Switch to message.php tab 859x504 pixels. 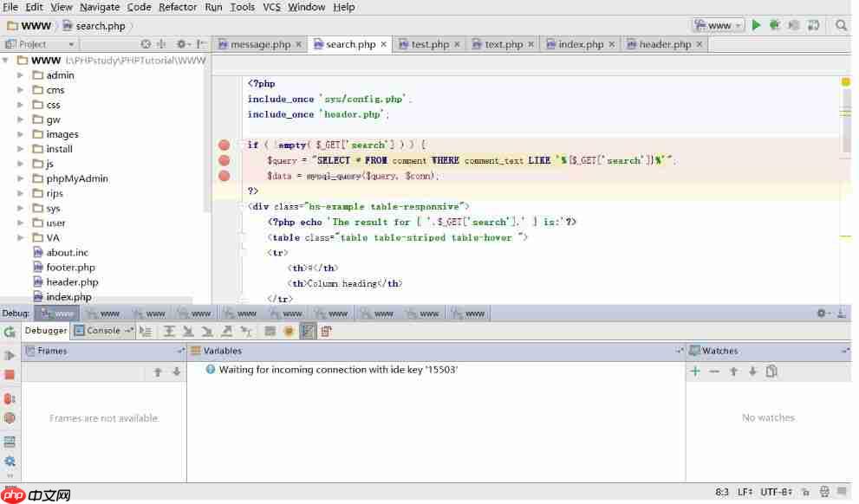pyautogui.click(x=260, y=44)
